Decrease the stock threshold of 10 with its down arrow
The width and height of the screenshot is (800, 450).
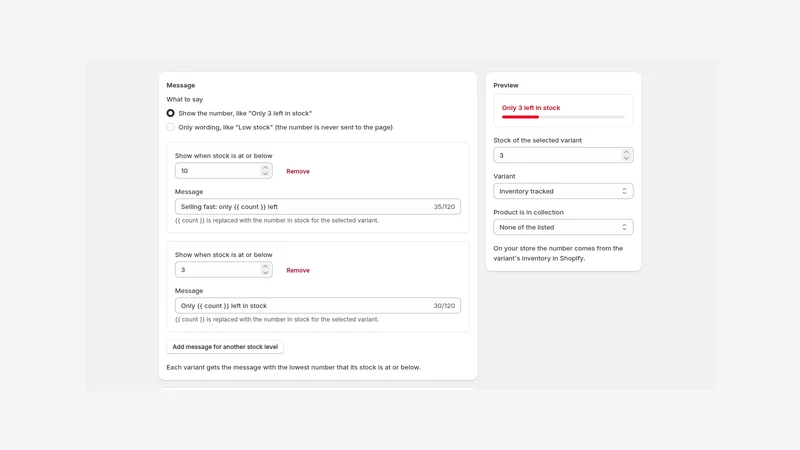coord(265,174)
